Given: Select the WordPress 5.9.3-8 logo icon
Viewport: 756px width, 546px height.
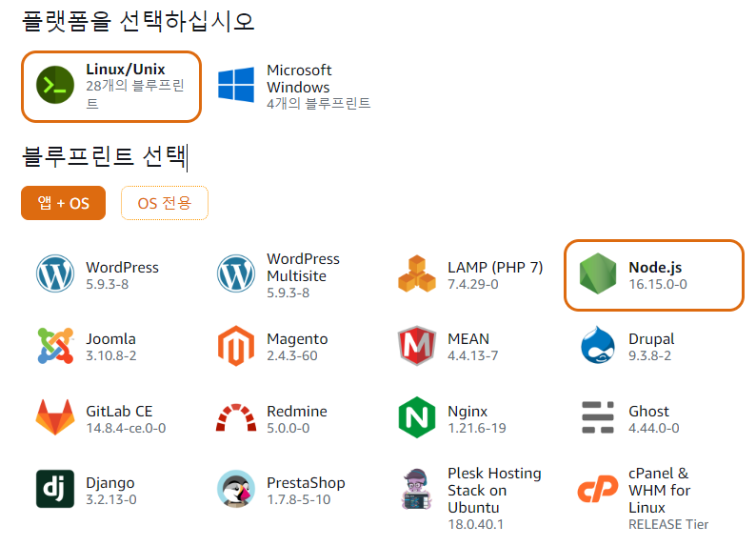Looking at the screenshot, I should pos(55,273).
